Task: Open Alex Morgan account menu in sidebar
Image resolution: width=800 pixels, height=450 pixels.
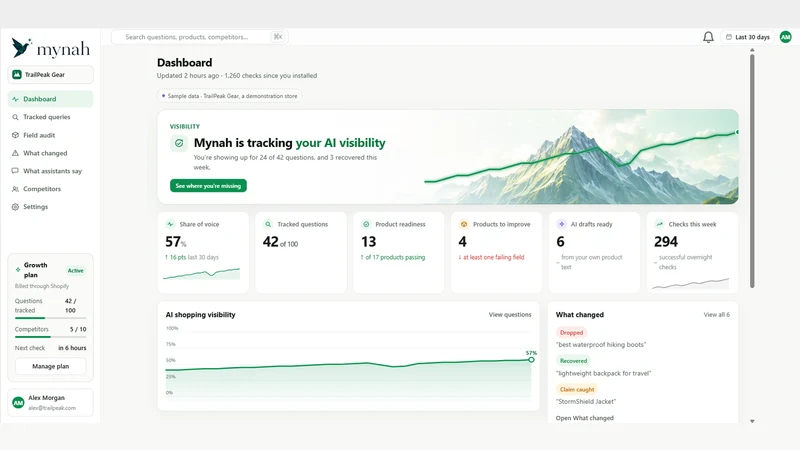Action: click(x=51, y=403)
